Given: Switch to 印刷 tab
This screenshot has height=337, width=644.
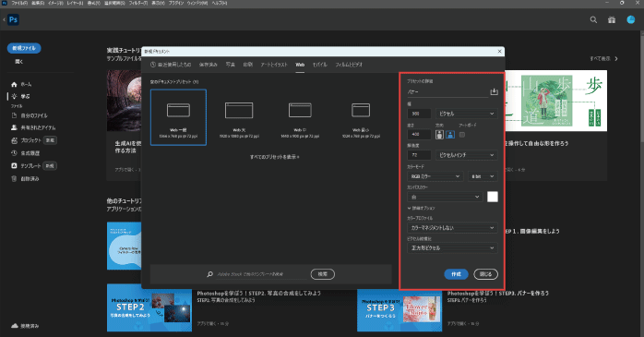Looking at the screenshot, I should pos(247,65).
